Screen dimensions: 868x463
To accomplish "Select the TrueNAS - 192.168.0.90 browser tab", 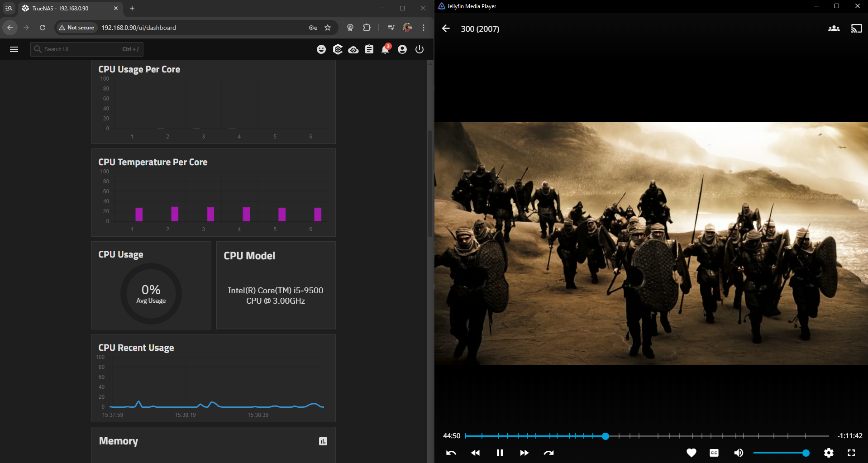I will [x=70, y=8].
